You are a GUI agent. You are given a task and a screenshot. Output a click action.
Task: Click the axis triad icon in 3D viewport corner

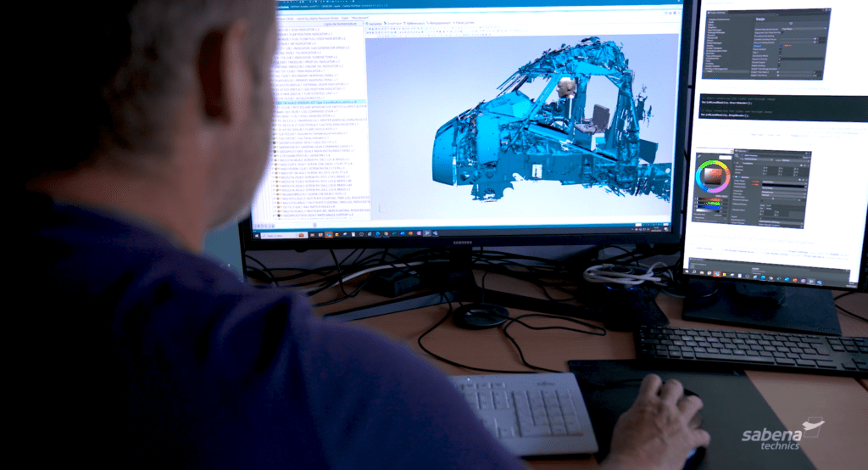point(381,208)
